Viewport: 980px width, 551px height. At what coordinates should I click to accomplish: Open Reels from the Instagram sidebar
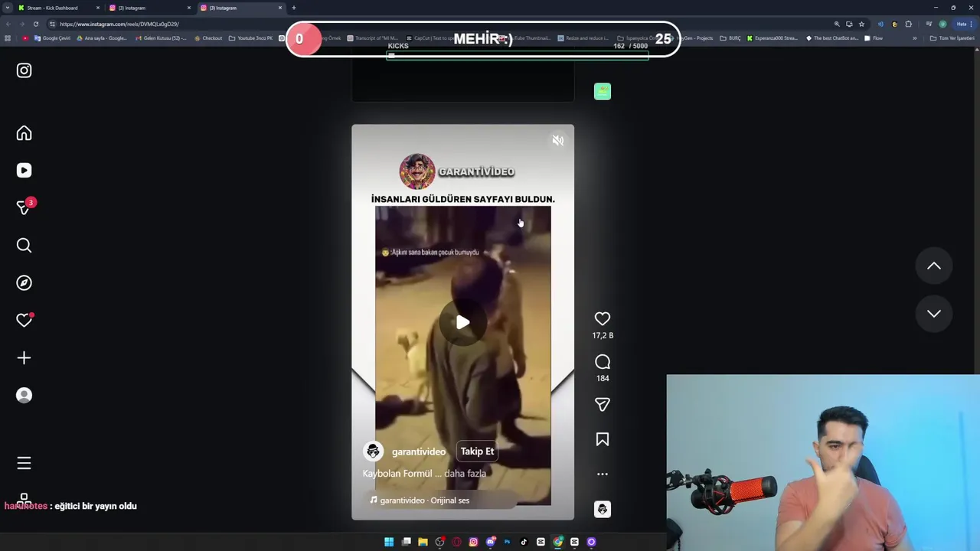point(24,171)
